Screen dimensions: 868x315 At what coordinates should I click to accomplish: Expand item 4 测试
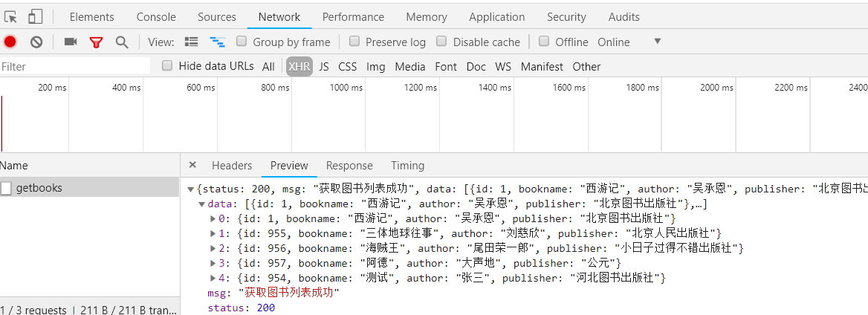tap(213, 278)
